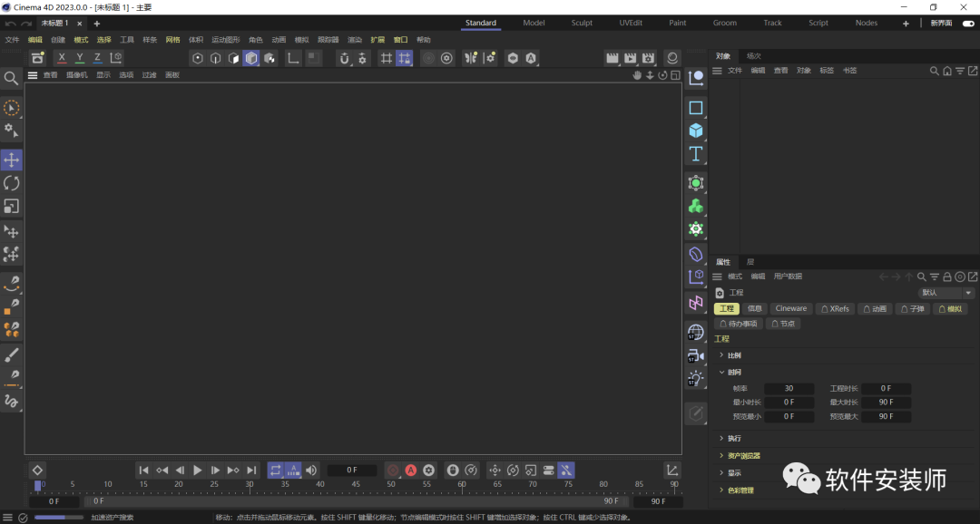Select the Move tool in left toolbar
The width and height of the screenshot is (980, 524).
[11, 160]
